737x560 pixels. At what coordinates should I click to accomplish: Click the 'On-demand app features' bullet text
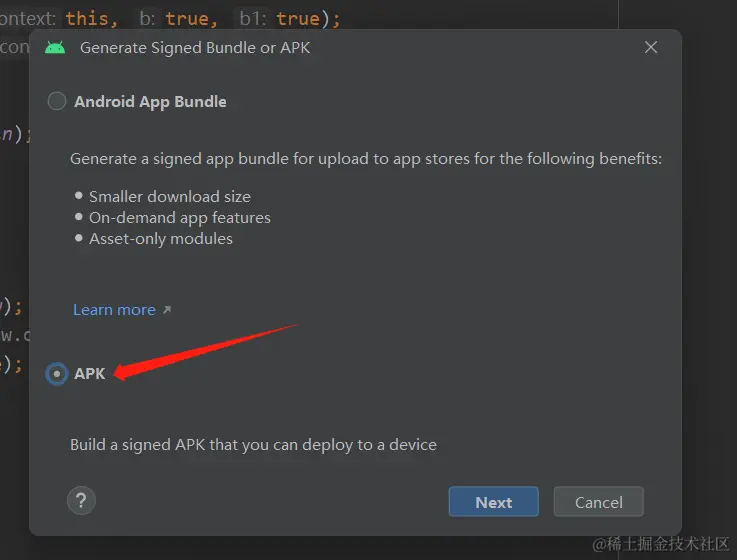coord(180,218)
